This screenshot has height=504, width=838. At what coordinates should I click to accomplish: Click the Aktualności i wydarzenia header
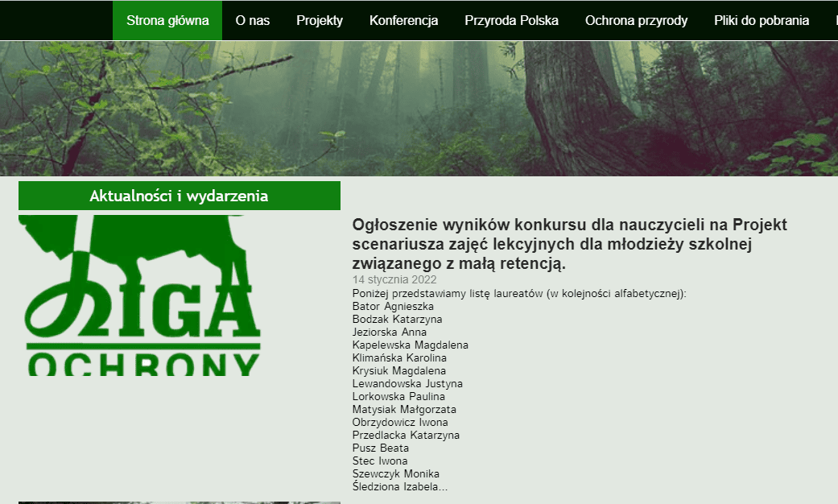[x=179, y=196]
